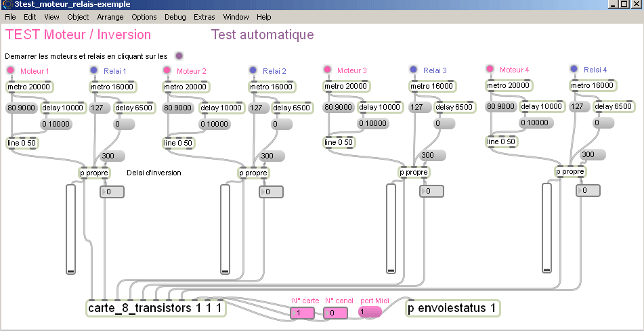This screenshot has height=331, width=644.
Task: Toggle the pink Moteur 3 start button
Action: coord(327,70)
